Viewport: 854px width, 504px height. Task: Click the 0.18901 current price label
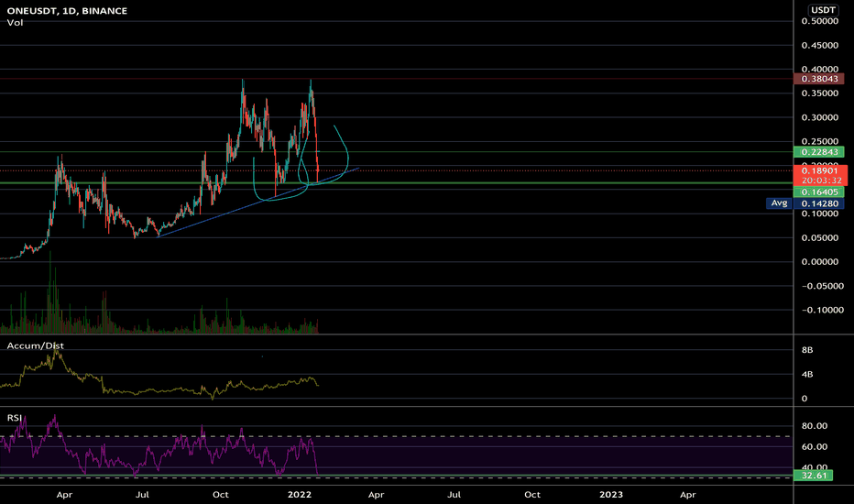tap(820, 170)
